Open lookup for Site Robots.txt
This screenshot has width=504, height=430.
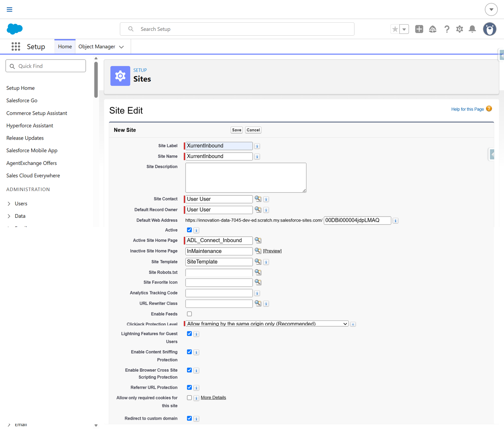pos(258,272)
